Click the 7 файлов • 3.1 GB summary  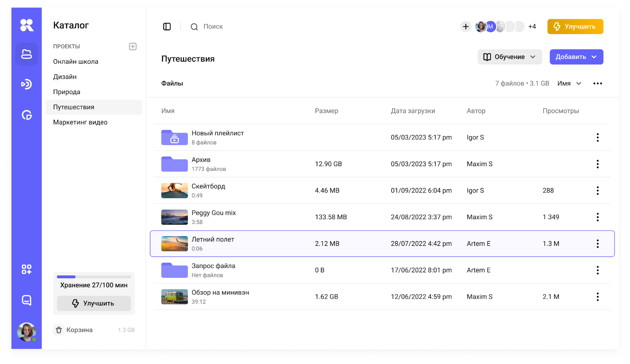coord(522,83)
